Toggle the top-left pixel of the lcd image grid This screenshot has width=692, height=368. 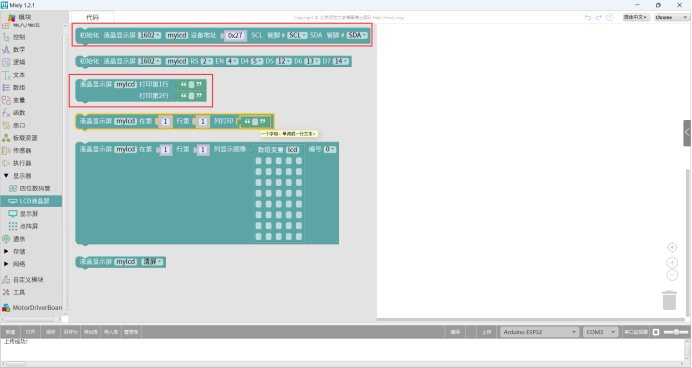tap(258, 161)
